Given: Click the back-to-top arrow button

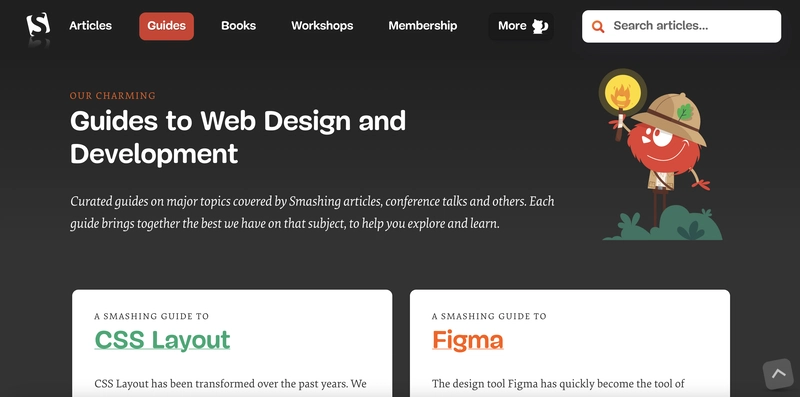Looking at the screenshot, I should point(779,374).
